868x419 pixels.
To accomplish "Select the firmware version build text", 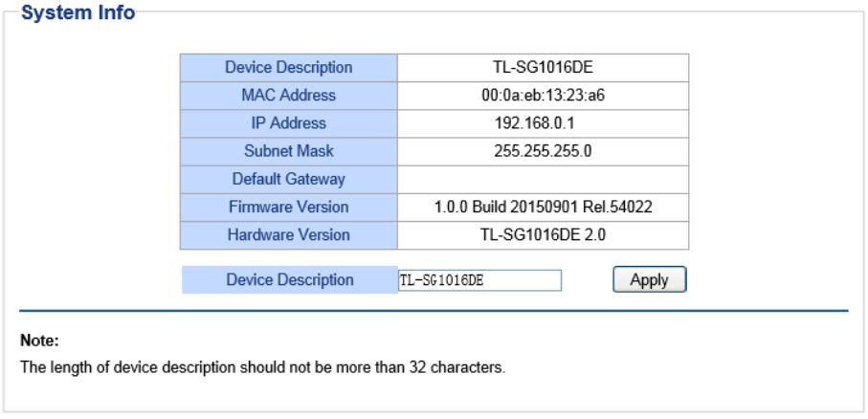I will [543, 207].
